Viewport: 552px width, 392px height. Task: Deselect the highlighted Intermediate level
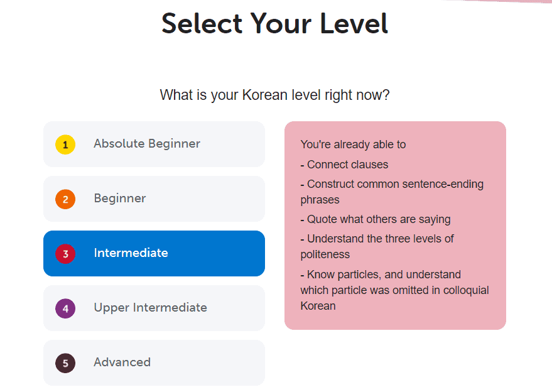154,253
